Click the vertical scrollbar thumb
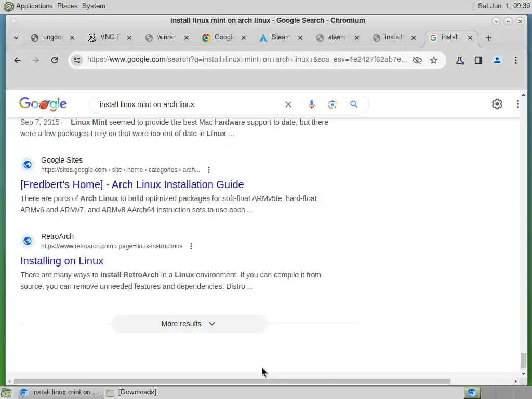This screenshot has width=532, height=399. (523, 361)
